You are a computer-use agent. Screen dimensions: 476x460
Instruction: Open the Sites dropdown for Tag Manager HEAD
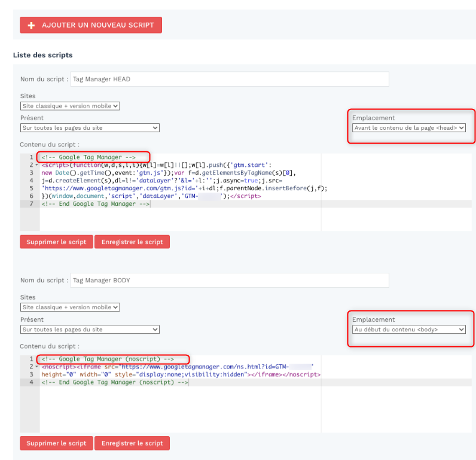[x=70, y=106]
